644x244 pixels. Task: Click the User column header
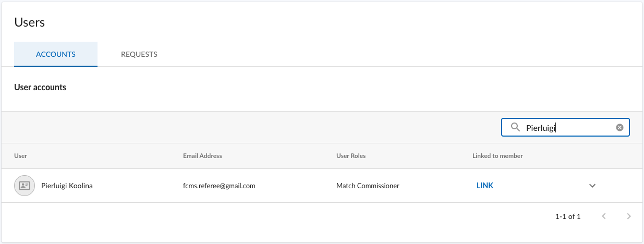[21, 156]
